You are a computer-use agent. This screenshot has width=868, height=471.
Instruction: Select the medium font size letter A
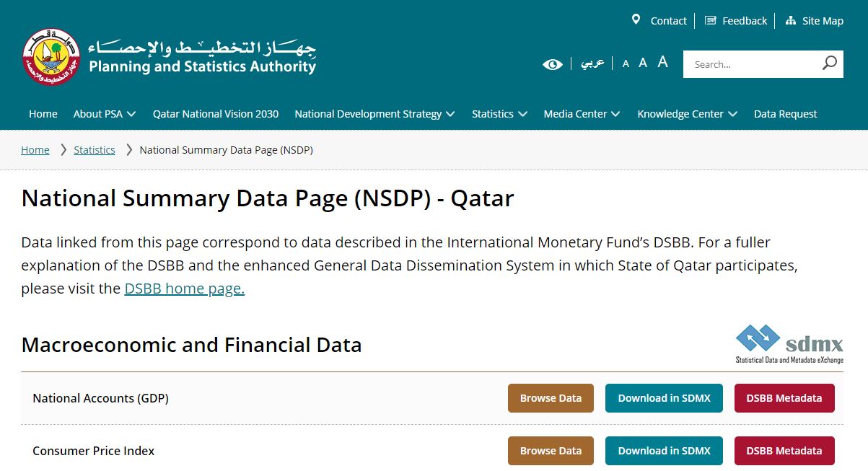[x=643, y=63]
